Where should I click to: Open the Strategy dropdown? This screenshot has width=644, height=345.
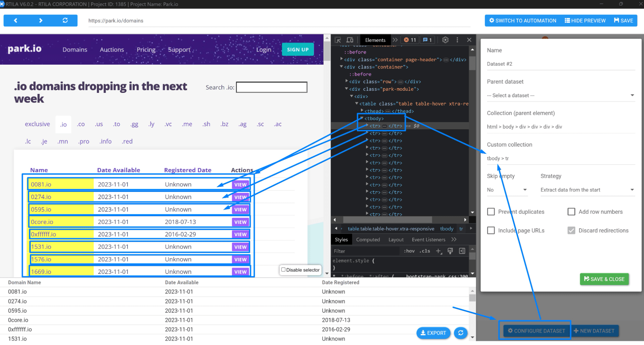click(587, 190)
